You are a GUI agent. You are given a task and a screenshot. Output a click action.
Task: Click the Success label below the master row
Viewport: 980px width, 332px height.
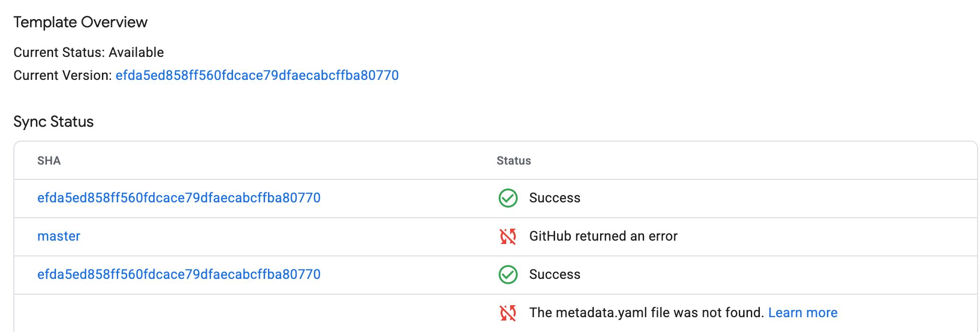(x=555, y=275)
